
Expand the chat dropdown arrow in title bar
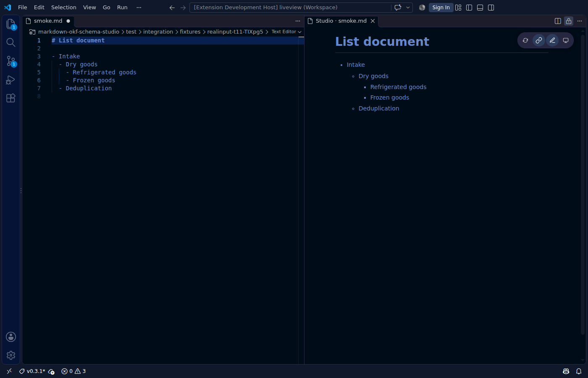[408, 8]
